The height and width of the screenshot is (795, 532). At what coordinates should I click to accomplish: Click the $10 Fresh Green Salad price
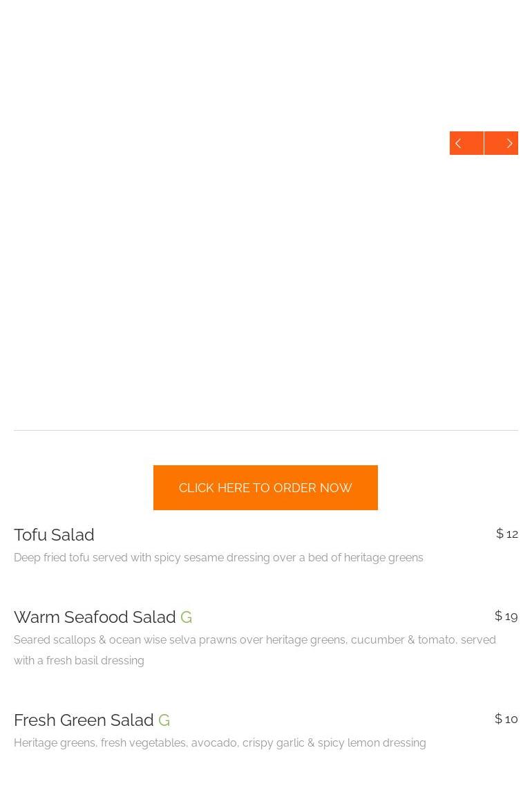coord(506,719)
